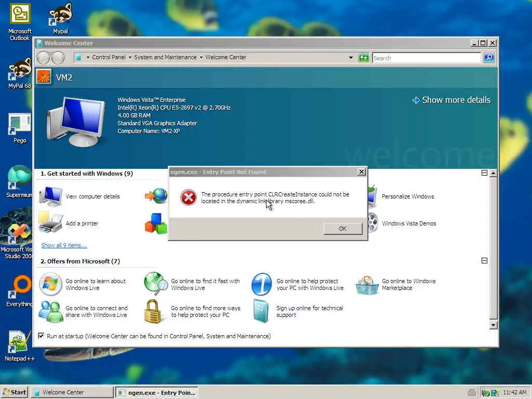Click OK in the ngen.exe error dialog
The height and width of the screenshot is (399, 532).
[x=343, y=229]
